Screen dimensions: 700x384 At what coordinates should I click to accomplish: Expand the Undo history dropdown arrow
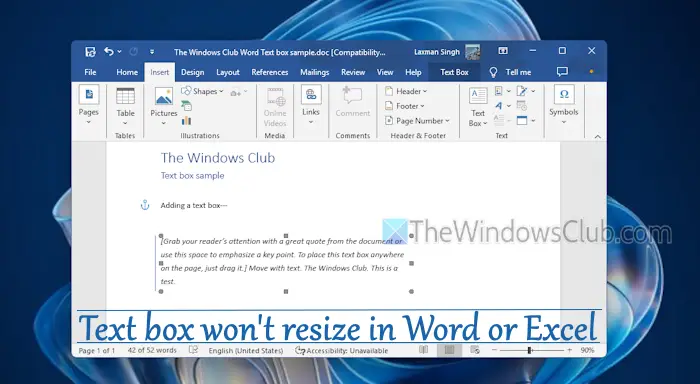[120, 52]
